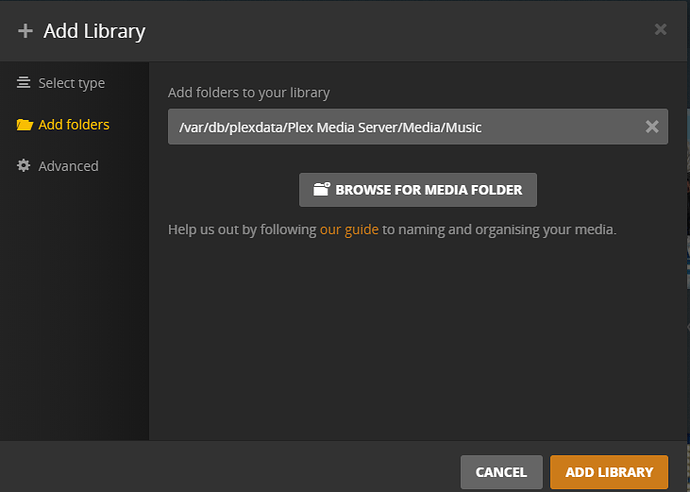Click the Select type list icon
Viewport: 690px width, 492px height.
(x=24, y=83)
